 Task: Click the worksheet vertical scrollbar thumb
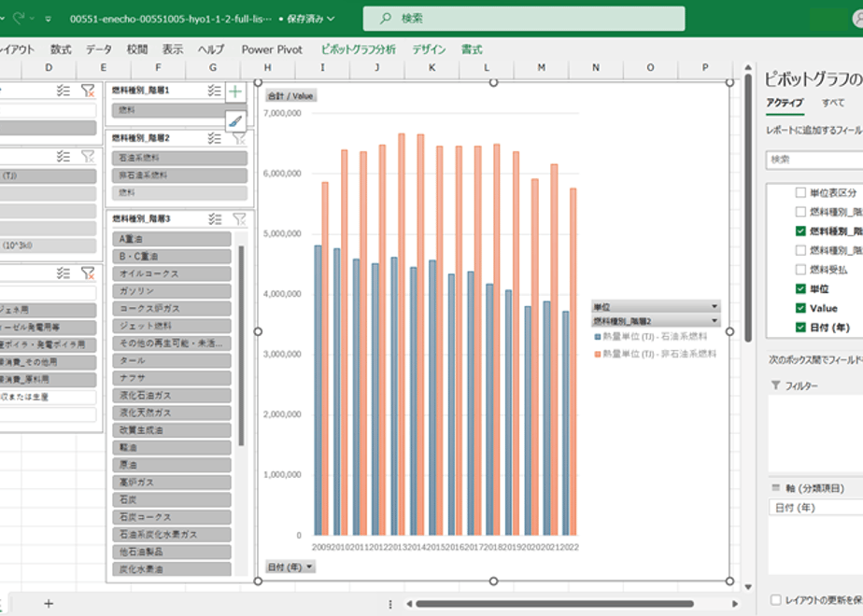[x=748, y=208]
